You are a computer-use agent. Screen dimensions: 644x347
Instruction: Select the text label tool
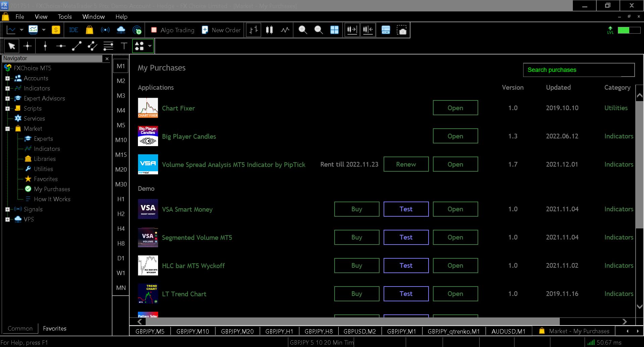click(124, 46)
